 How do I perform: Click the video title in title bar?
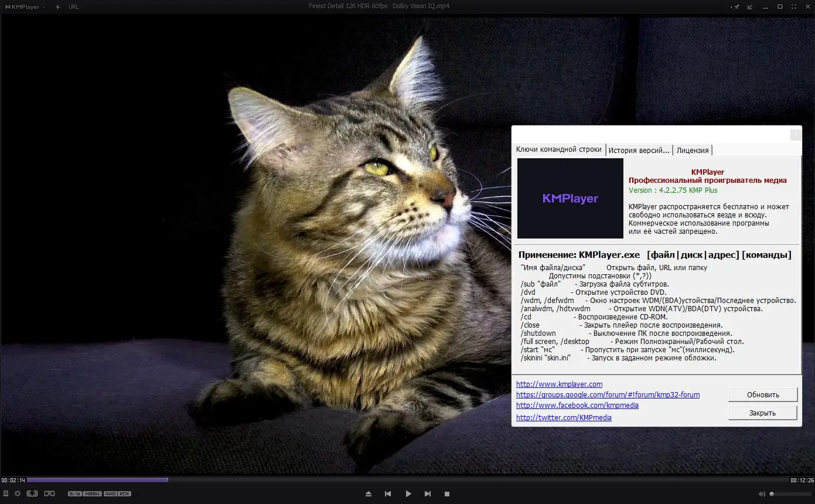(379, 6)
